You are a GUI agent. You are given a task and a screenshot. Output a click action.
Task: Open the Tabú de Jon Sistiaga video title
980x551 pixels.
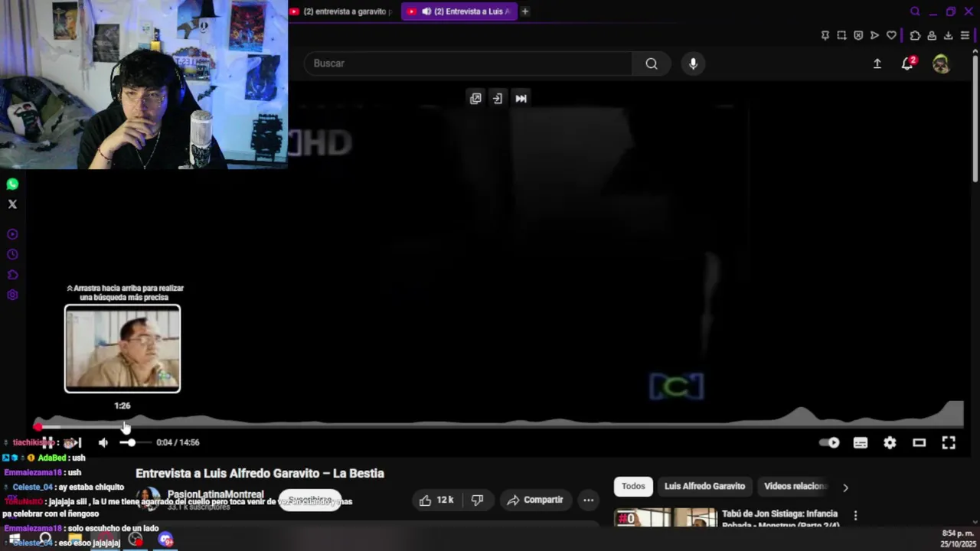click(x=780, y=518)
